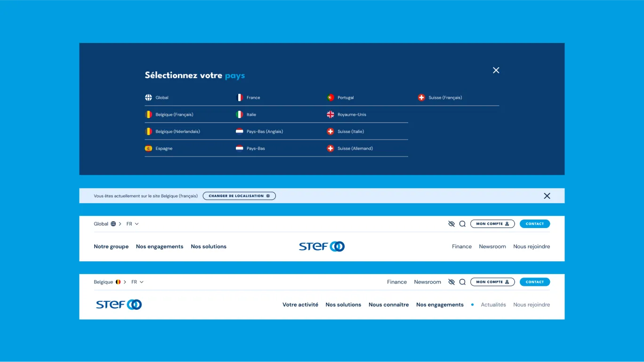Open Nos engagements in Belgique header
Screen dimensions: 644x362
[x=440, y=305]
